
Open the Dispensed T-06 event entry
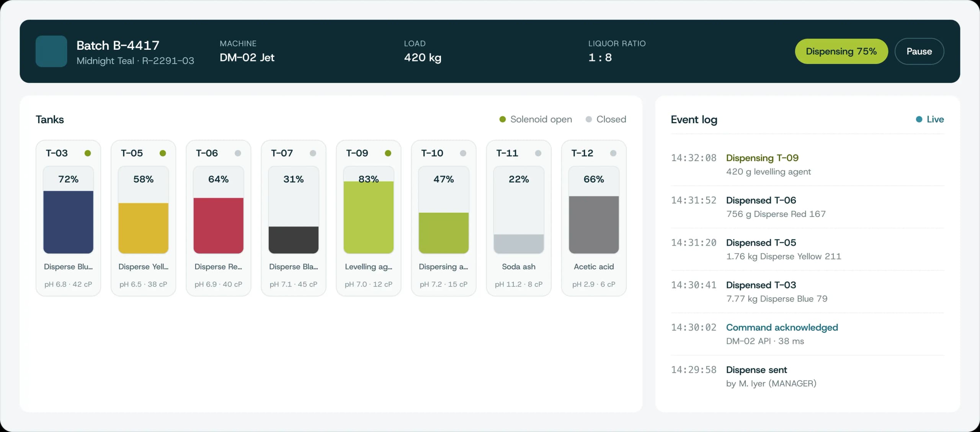click(807, 207)
